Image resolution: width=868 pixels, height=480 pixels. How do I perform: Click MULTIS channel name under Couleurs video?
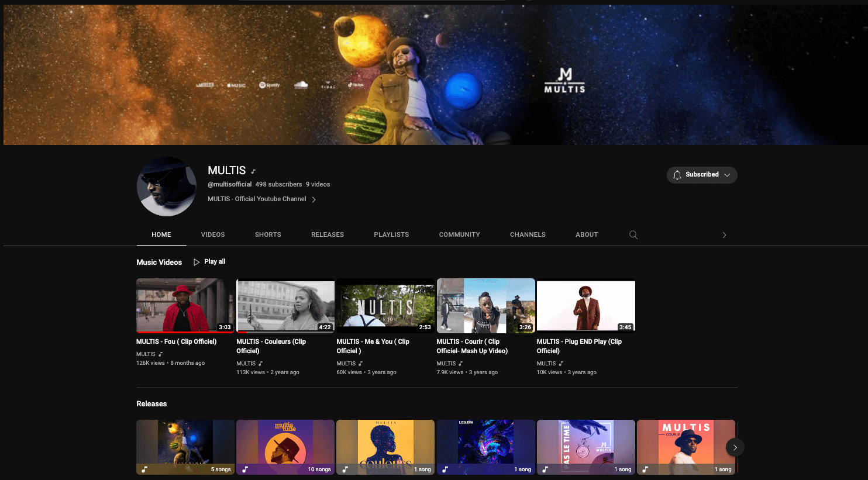tap(246, 364)
